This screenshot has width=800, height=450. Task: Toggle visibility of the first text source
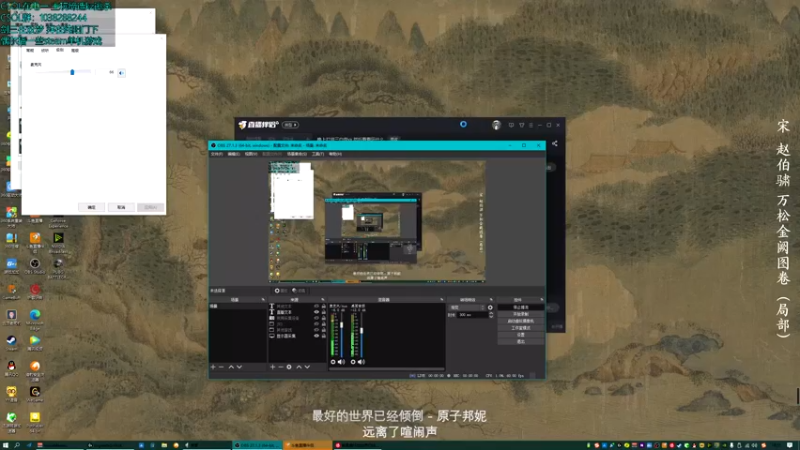tap(316, 306)
